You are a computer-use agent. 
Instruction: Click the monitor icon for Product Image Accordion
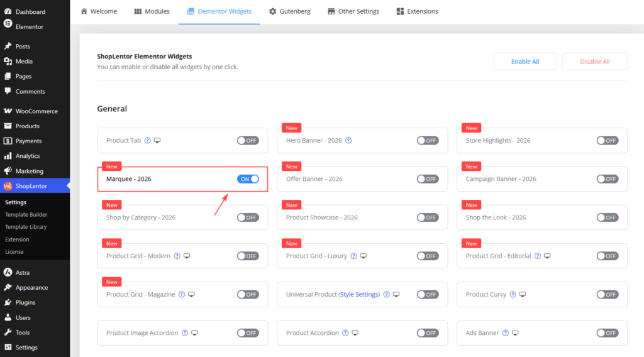coord(195,332)
